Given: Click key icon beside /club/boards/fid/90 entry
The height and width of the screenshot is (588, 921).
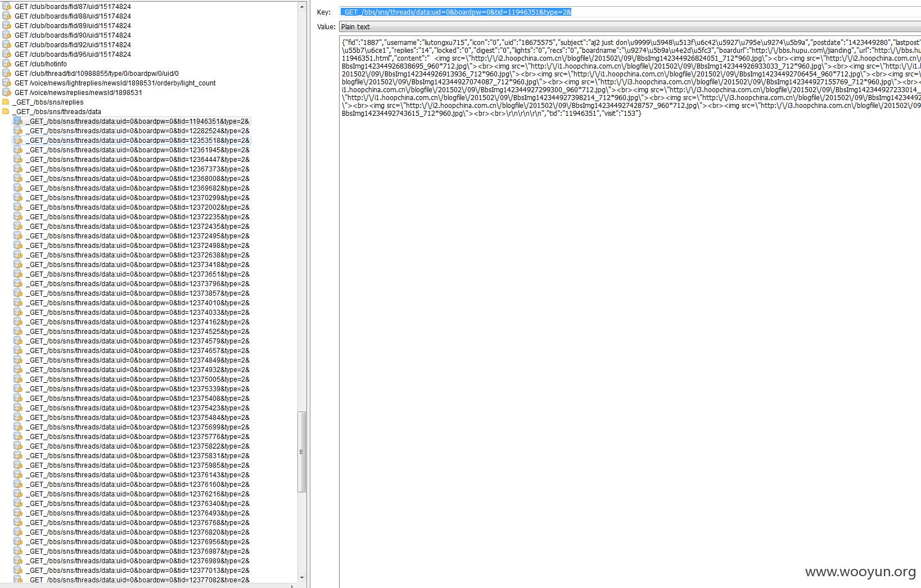Looking at the screenshot, I should 7,35.
